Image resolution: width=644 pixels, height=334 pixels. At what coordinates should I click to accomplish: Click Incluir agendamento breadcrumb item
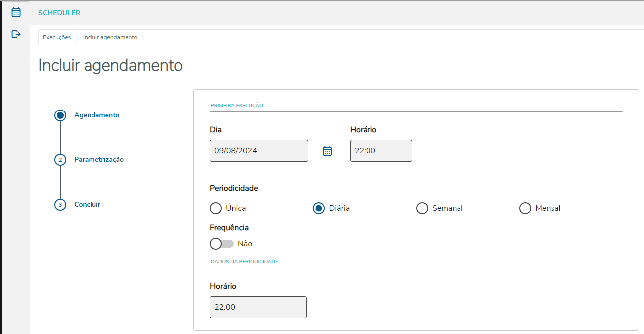[110, 37]
